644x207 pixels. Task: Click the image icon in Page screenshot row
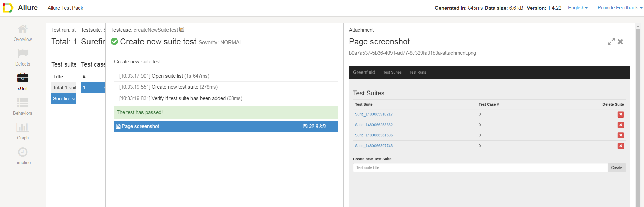pyautogui.click(x=118, y=126)
